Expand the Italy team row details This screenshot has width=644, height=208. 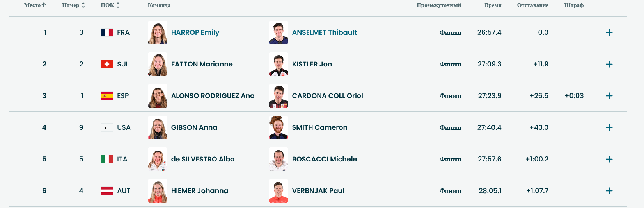[x=609, y=159]
